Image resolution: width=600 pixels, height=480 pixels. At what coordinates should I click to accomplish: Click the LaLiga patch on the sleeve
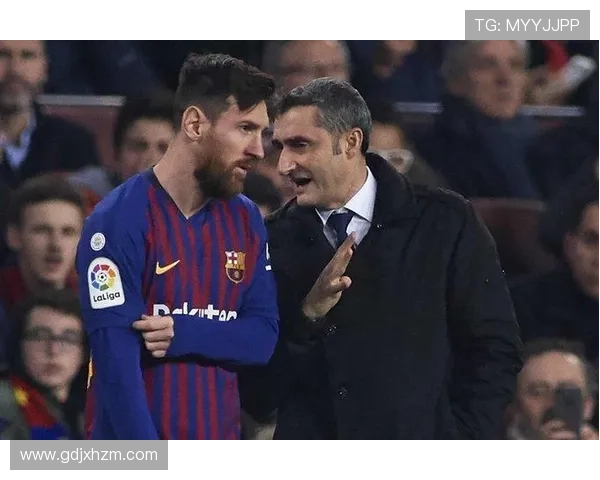[106, 283]
